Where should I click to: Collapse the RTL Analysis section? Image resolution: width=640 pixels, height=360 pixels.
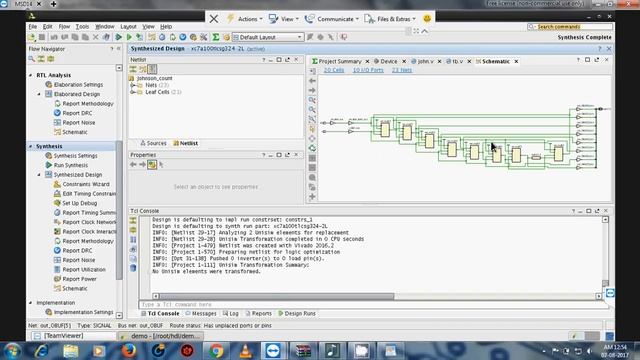[x=31, y=76]
